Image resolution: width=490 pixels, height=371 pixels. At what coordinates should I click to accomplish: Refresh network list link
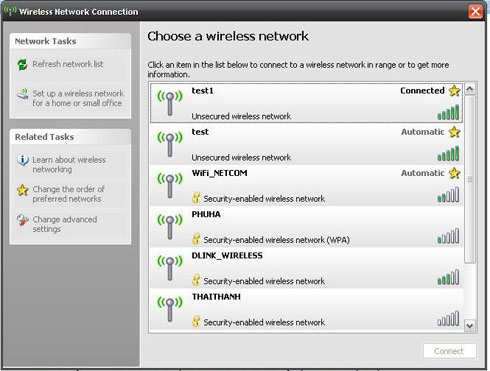pyautogui.click(x=68, y=64)
